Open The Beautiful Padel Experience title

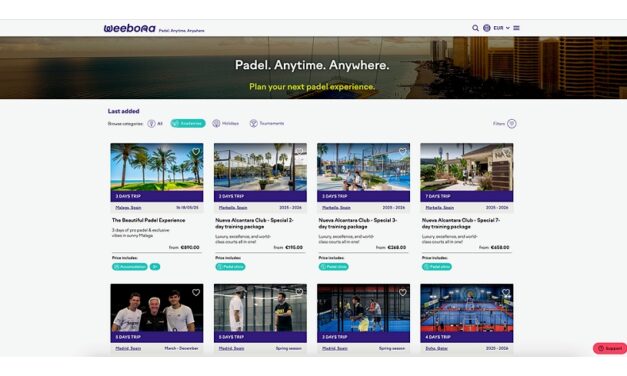point(148,220)
